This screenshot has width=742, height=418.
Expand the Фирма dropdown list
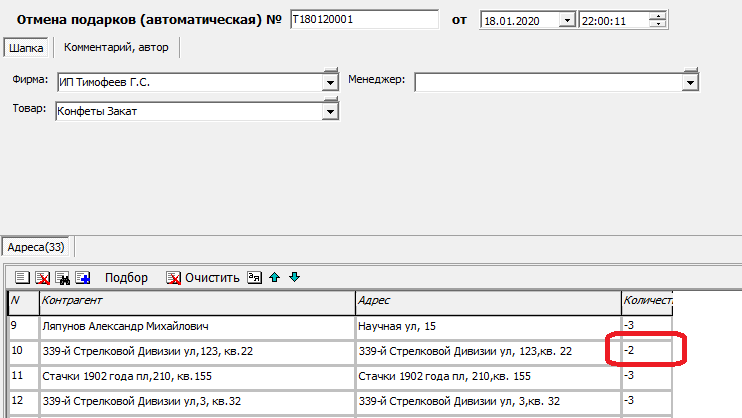click(x=329, y=83)
